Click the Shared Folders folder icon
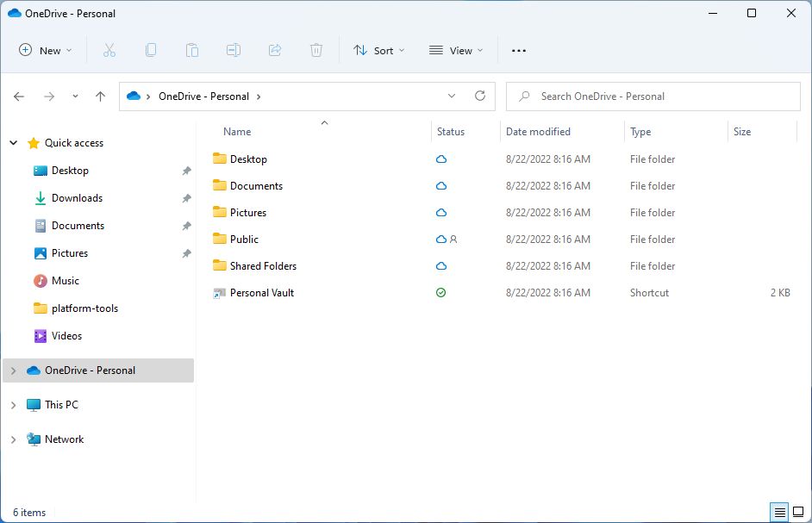This screenshot has width=812, height=523. (220, 265)
